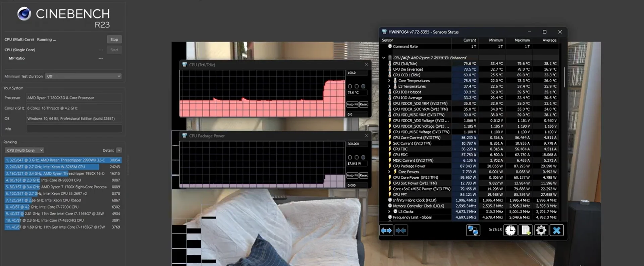Toggle the third square option in CPU Package Power graph
Screen dimensions: 644x266
[x=363, y=157]
